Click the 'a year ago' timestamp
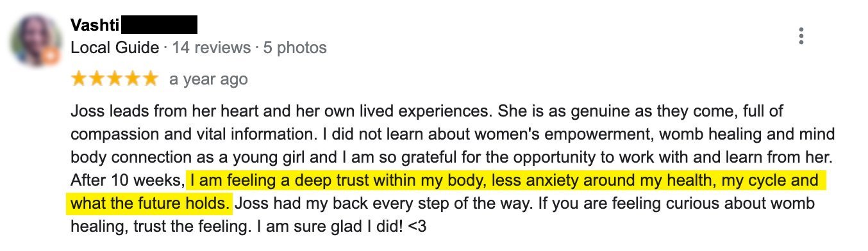The image size is (868, 251). tap(208, 79)
